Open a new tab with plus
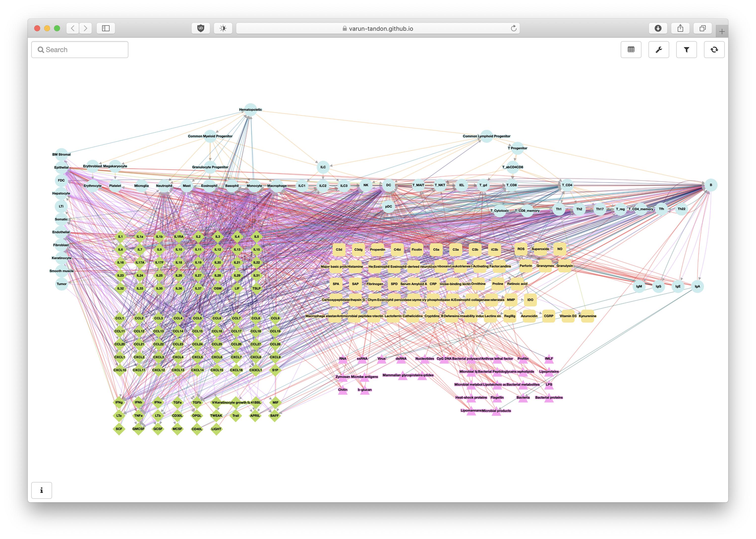Viewport: 756px width, 539px height. coord(722,31)
